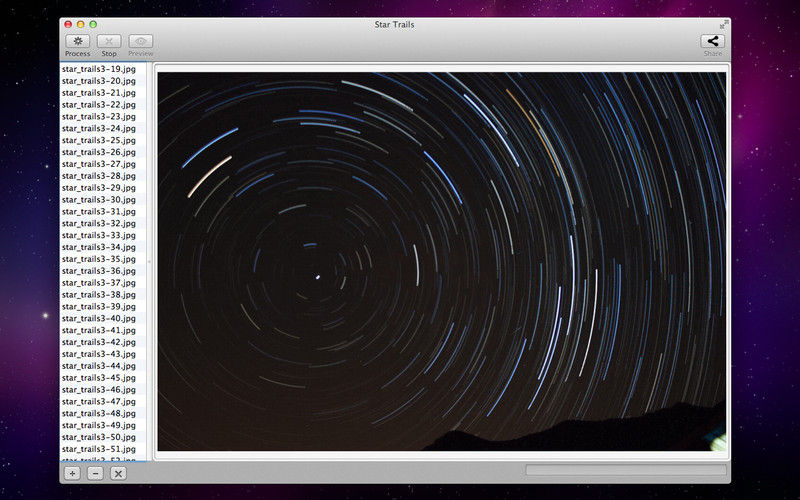Select star_trails3-31.jpg in file list

103,211
